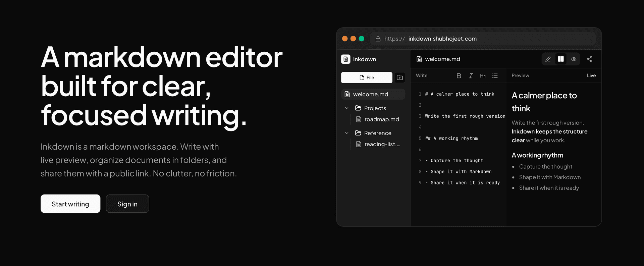Click the inkdown.shubhojeet.com address bar
Image resolution: width=644 pixels, height=266 pixels.
click(483, 39)
